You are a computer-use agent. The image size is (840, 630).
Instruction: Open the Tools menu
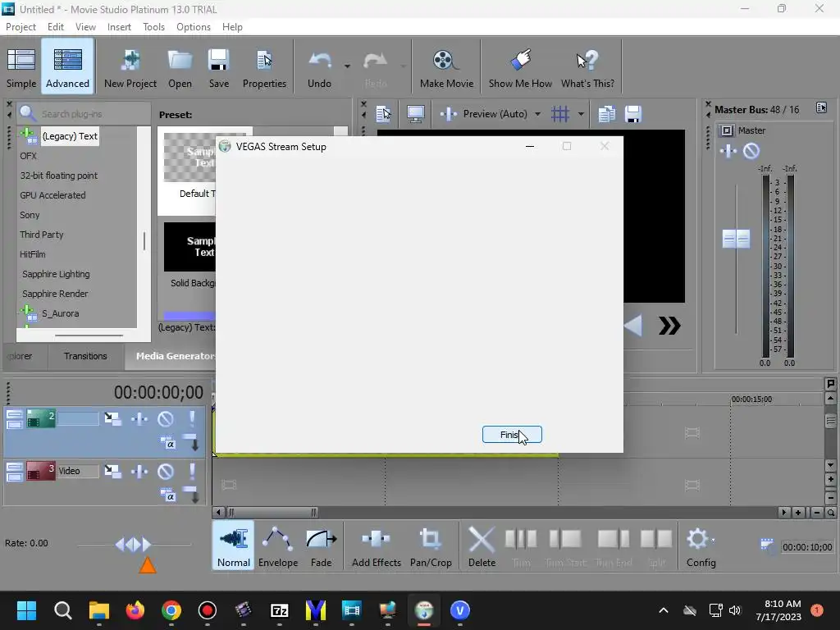pos(153,27)
